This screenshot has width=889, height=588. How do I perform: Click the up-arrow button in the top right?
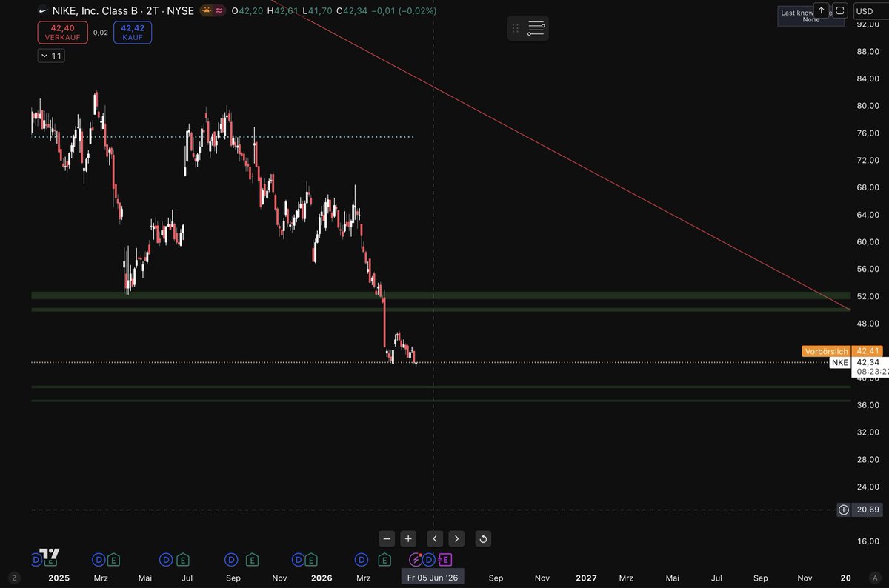(822, 10)
